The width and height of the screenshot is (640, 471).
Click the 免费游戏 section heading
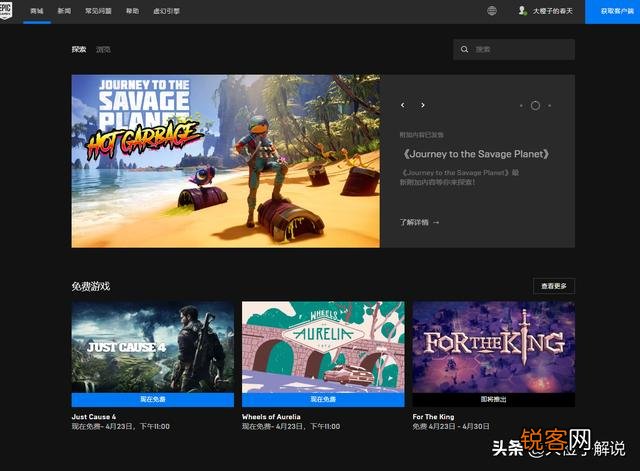pyautogui.click(x=91, y=286)
